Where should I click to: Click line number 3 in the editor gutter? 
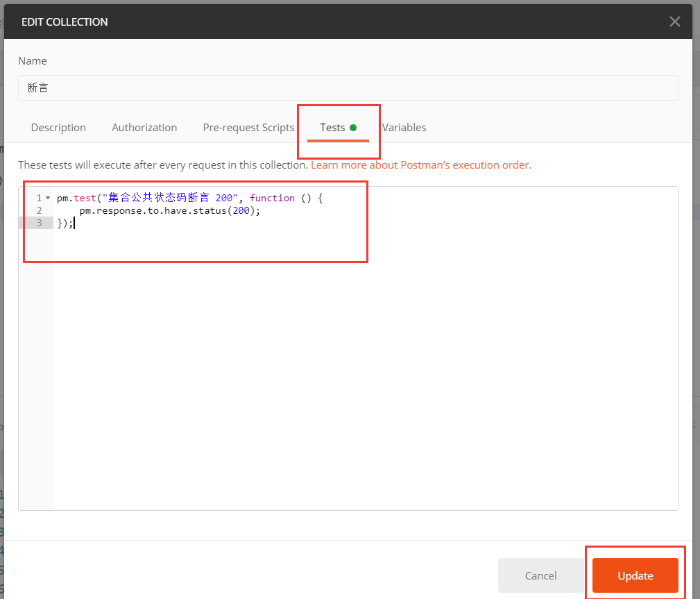40,223
